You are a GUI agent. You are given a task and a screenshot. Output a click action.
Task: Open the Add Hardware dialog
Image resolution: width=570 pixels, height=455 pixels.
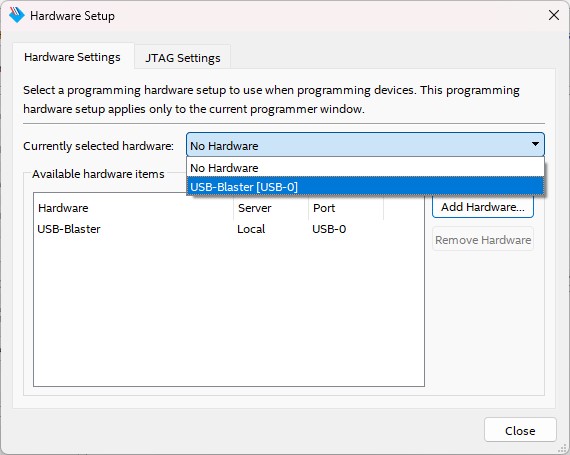coord(483,207)
